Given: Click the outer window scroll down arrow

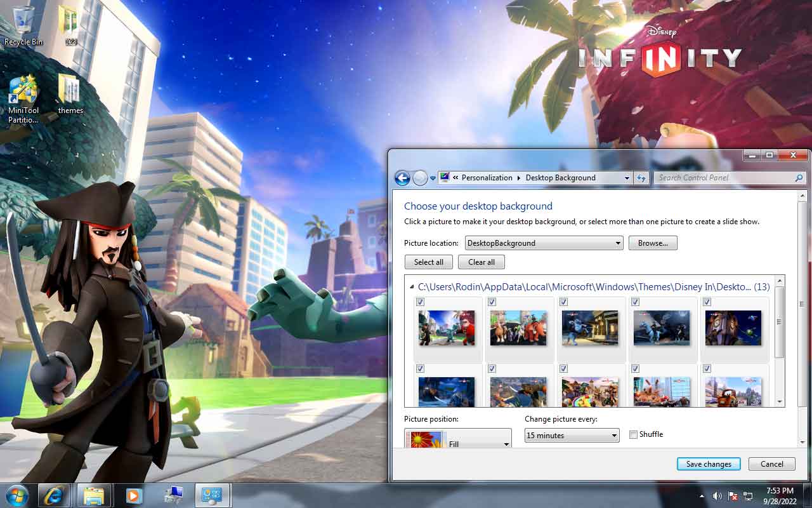Looking at the screenshot, I should [802, 442].
